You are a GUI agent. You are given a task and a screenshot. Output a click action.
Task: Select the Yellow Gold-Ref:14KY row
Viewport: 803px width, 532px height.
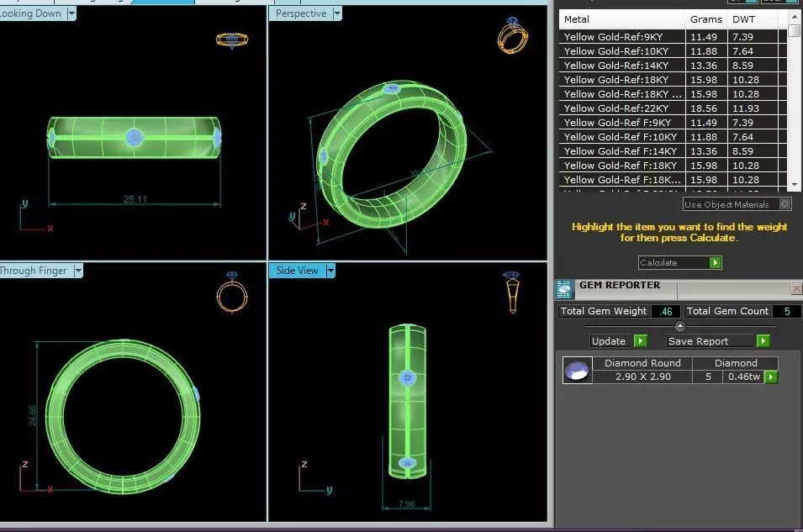(673, 66)
